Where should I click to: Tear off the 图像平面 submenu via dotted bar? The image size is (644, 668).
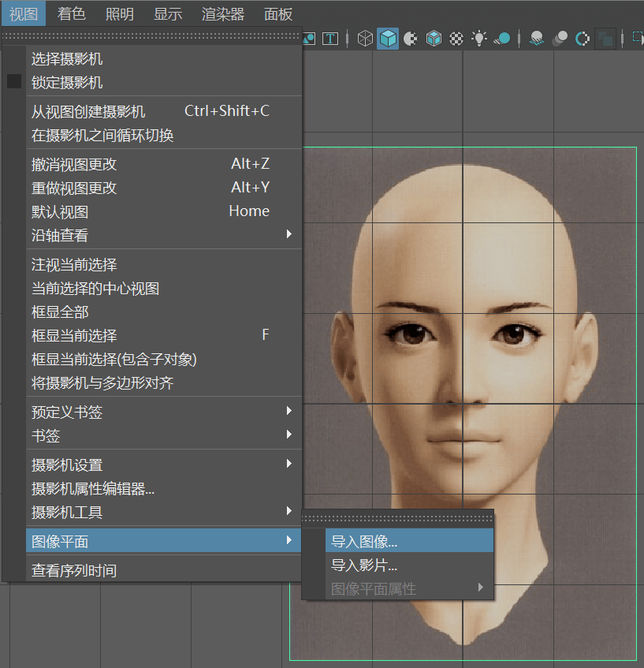tap(397, 518)
